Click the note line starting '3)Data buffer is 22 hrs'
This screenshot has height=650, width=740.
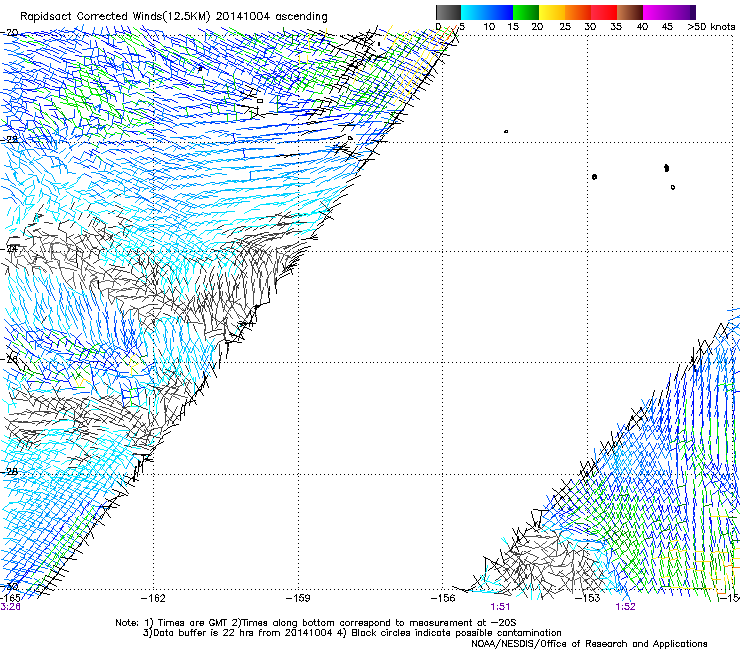(352, 633)
